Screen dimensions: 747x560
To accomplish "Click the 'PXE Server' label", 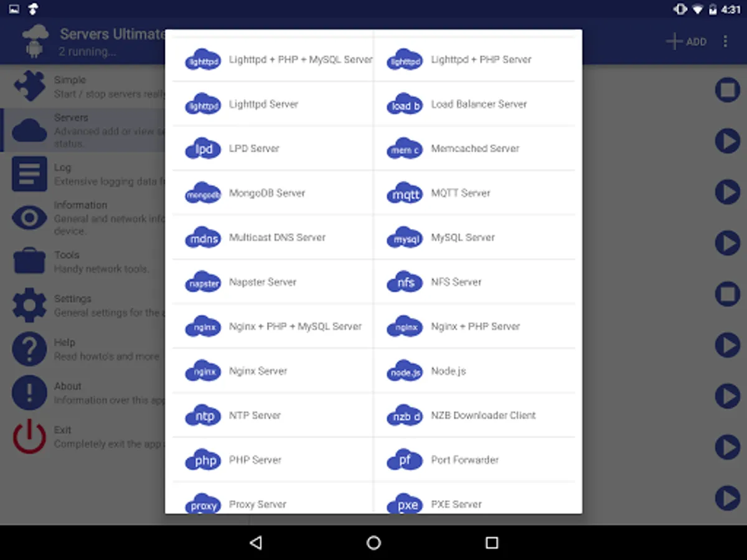I will [456, 504].
